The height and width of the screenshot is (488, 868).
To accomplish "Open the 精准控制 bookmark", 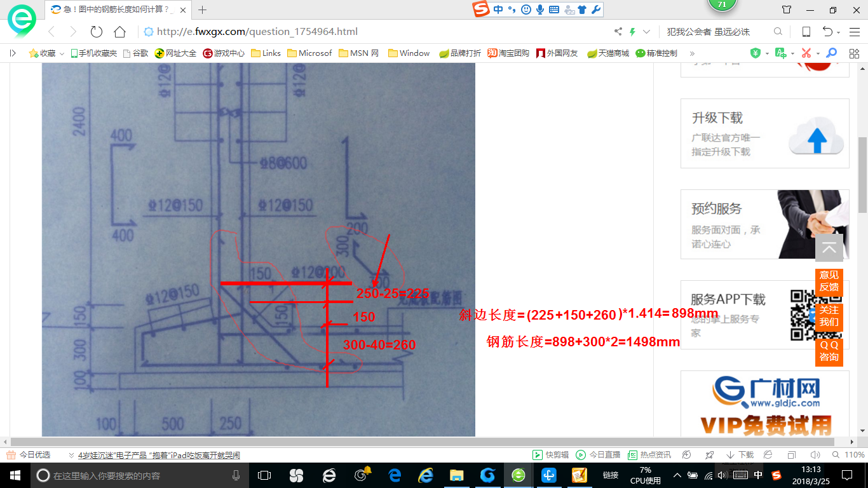I will click(656, 53).
